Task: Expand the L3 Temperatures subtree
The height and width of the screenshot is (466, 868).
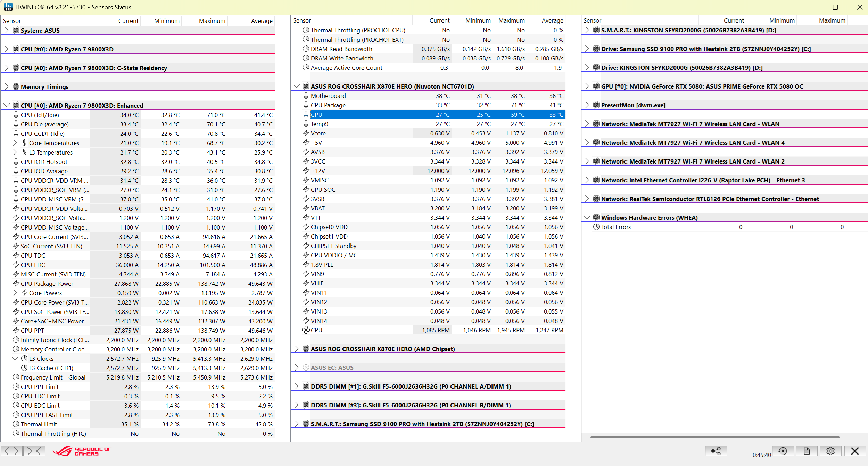Action: (x=15, y=152)
